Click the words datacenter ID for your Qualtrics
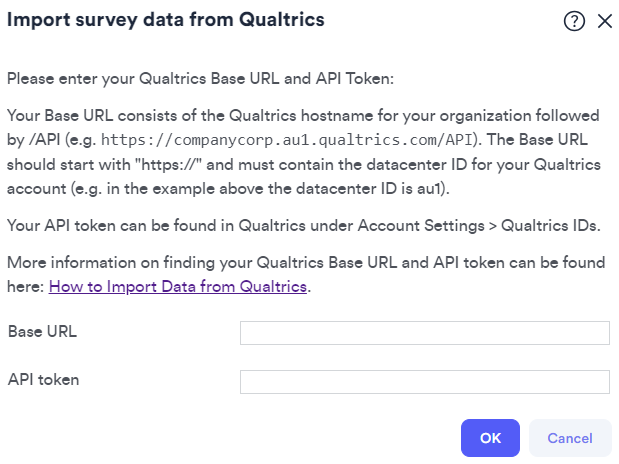Image resolution: width=619 pixels, height=464 pixels. [484, 164]
